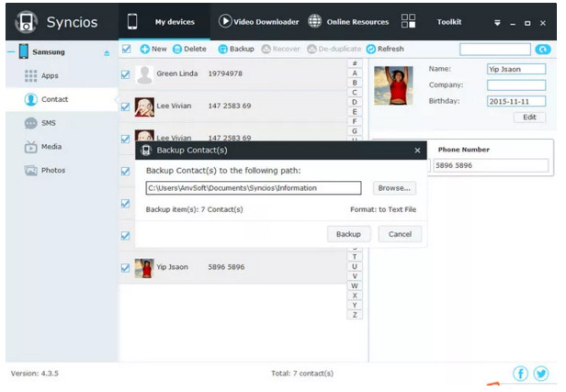Screen dimensions: 566x392
Task: Uncheck the first Lee Vivian checkbox
Action: point(125,106)
